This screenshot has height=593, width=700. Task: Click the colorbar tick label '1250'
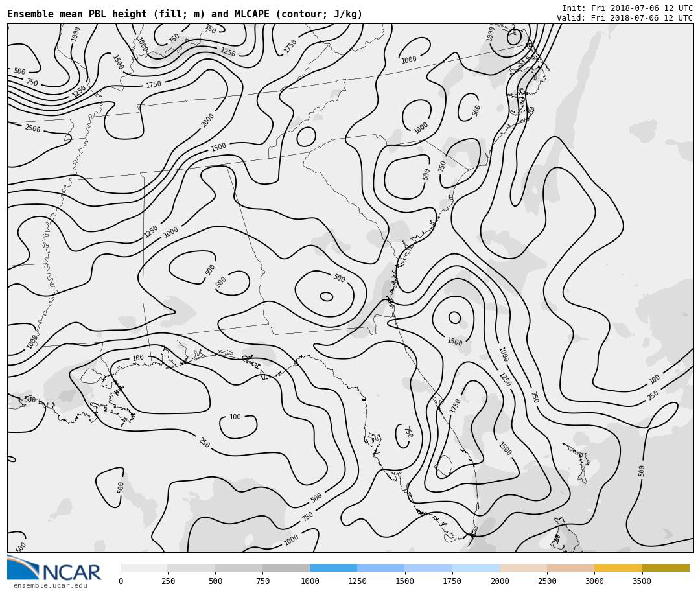pyautogui.click(x=357, y=581)
